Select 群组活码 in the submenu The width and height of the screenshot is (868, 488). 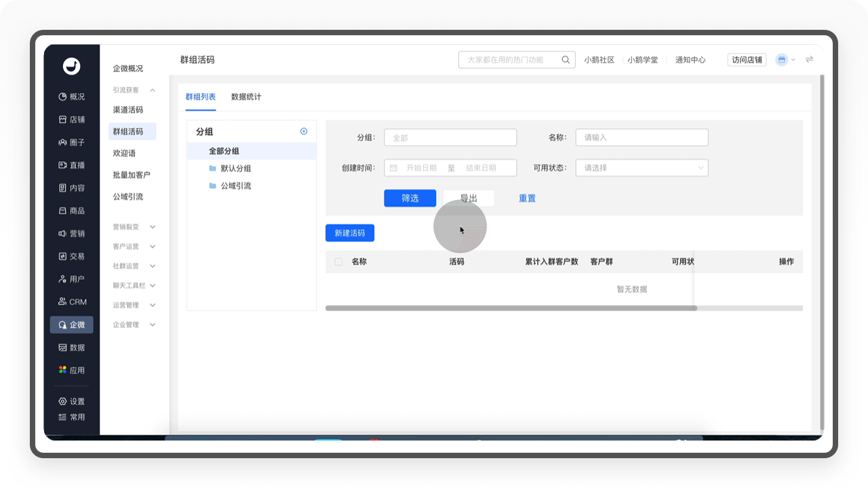[x=132, y=131]
